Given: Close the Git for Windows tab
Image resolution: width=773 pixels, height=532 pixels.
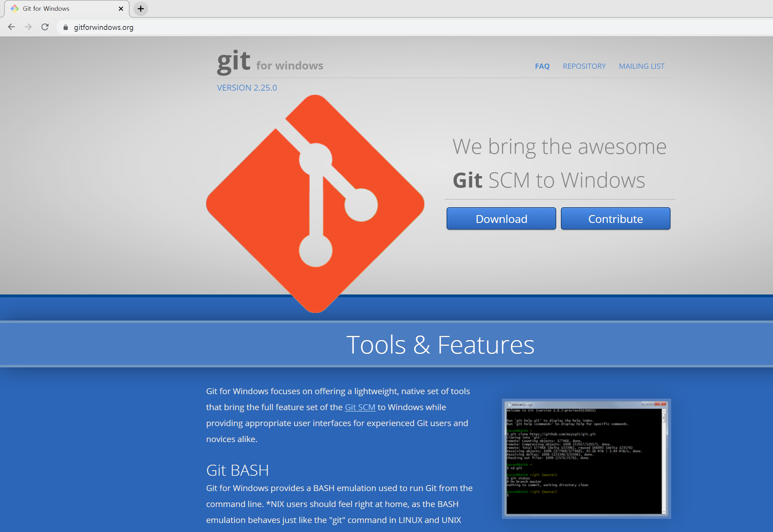Looking at the screenshot, I should click(121, 9).
